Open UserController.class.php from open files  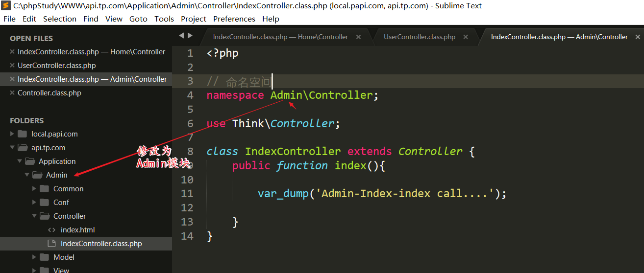click(x=57, y=66)
